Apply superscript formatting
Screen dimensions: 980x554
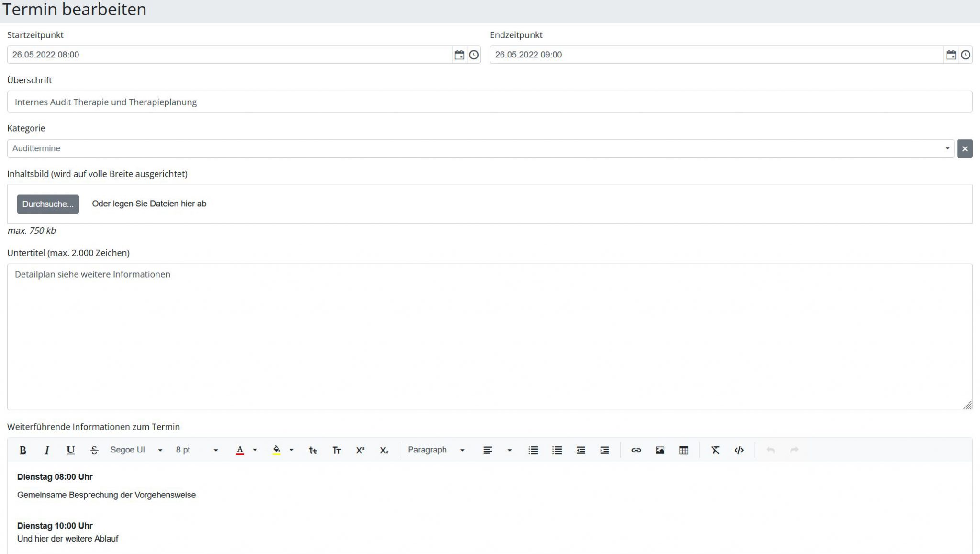pyautogui.click(x=360, y=450)
